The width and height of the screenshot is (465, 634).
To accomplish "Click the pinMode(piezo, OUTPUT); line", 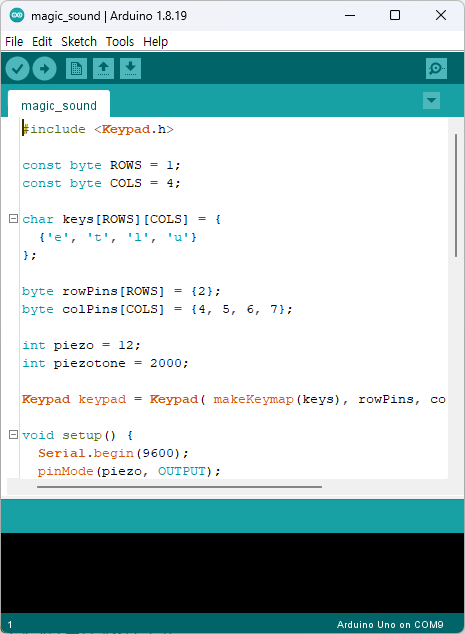I will pyautogui.click(x=129, y=471).
